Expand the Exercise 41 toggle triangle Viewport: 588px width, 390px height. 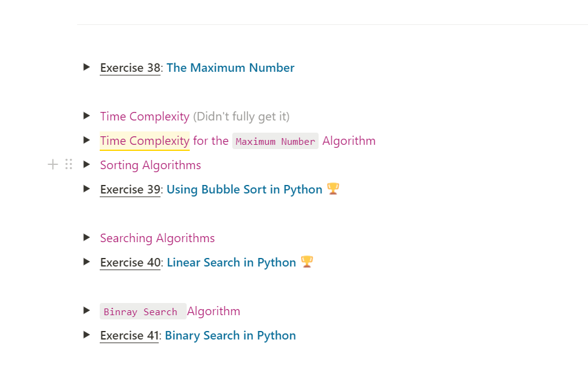pyautogui.click(x=87, y=335)
